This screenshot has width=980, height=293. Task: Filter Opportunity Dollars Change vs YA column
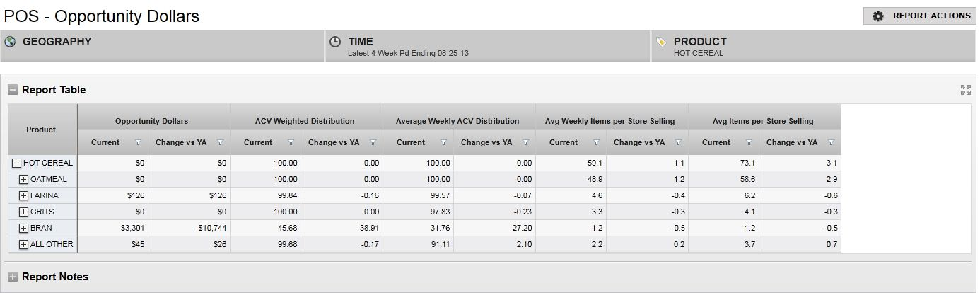(220, 142)
